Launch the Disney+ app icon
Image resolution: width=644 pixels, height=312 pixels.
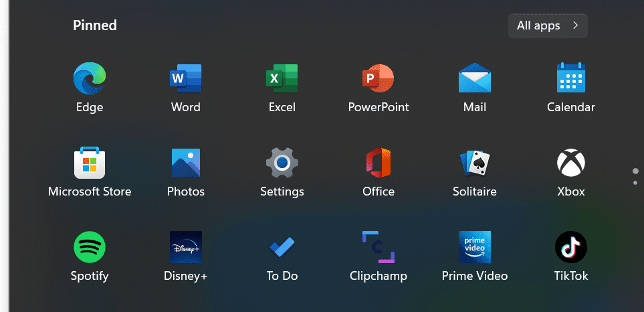(186, 247)
